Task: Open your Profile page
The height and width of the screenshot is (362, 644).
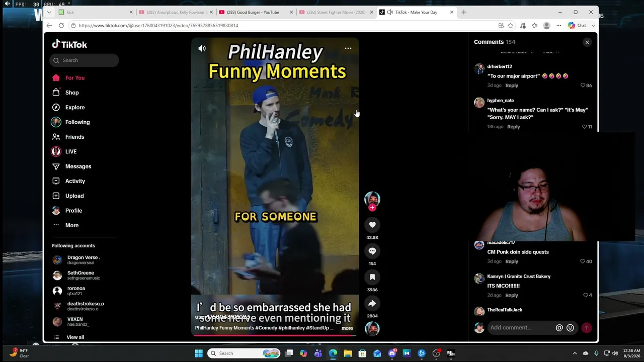Action: (x=73, y=211)
